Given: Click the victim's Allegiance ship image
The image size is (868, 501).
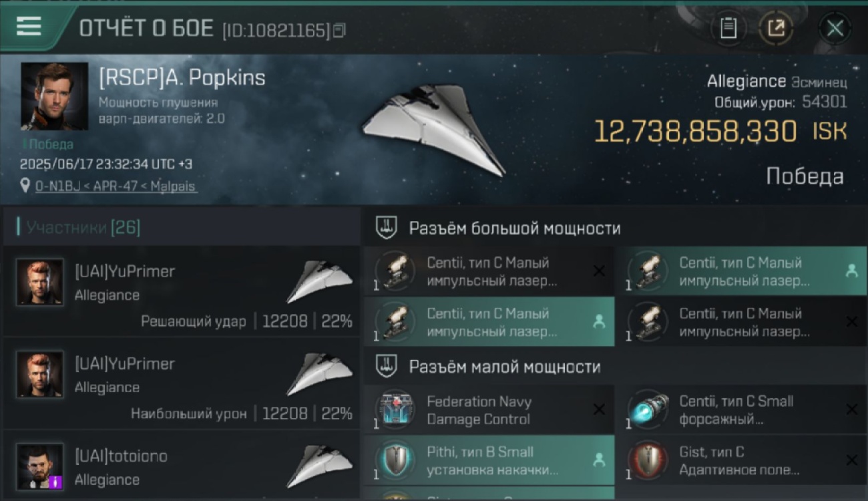Looking at the screenshot, I should point(434,130).
